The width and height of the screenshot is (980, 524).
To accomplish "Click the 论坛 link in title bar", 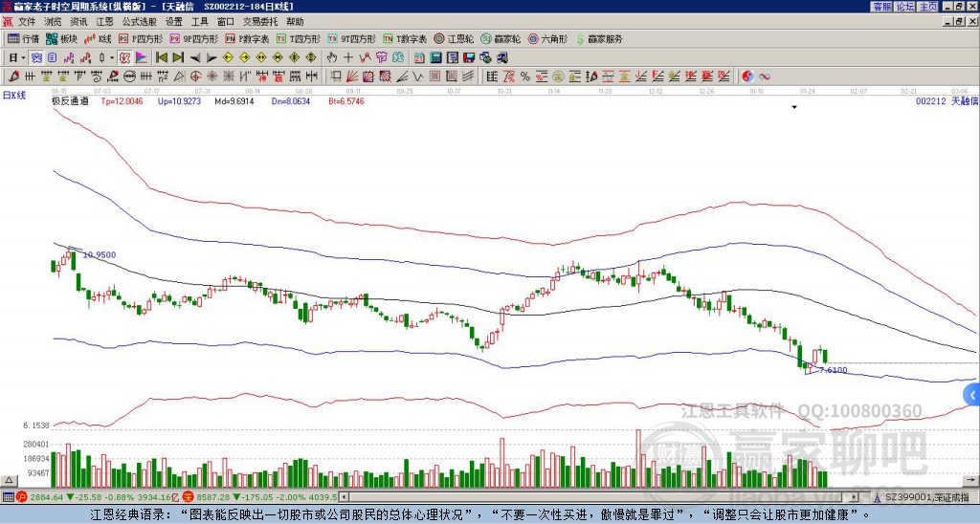I will point(905,7).
